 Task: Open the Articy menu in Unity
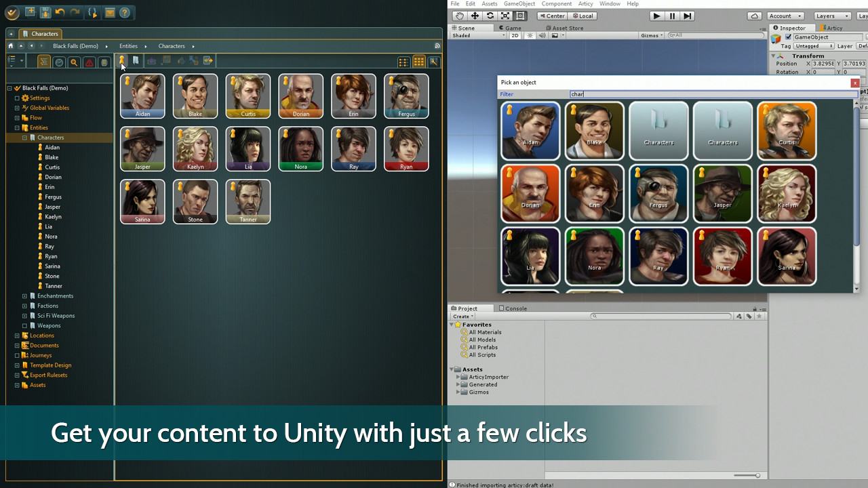coord(585,4)
